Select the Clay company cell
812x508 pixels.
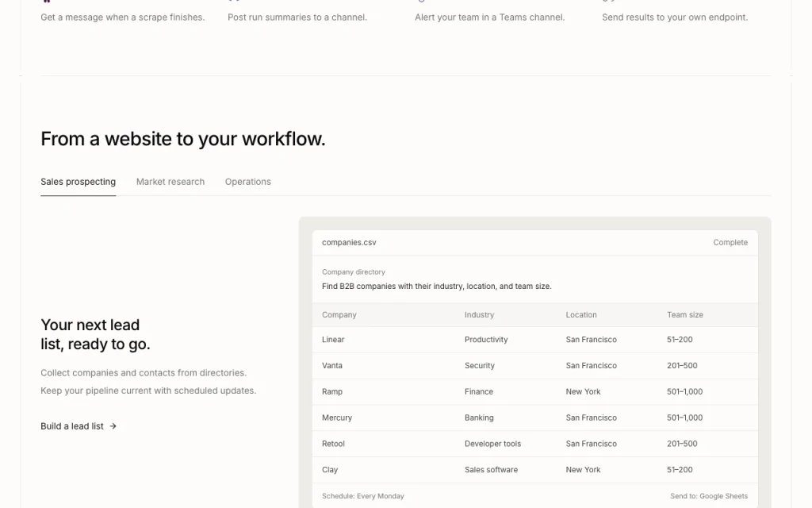[330, 470]
